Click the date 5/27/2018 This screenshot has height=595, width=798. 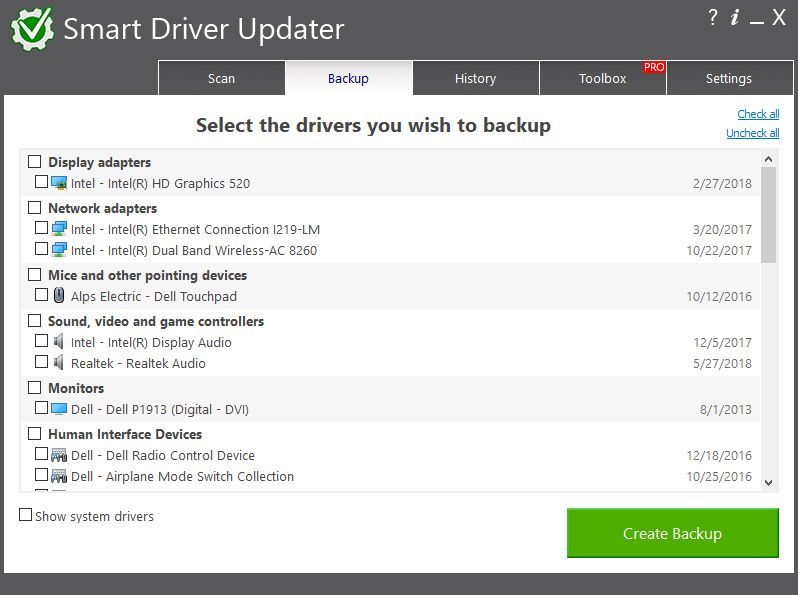tap(722, 364)
